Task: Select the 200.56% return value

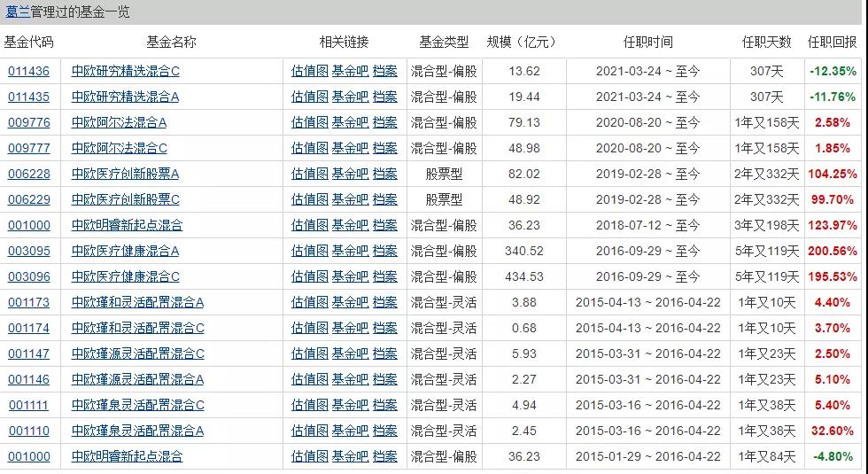Action: pyautogui.click(x=832, y=251)
